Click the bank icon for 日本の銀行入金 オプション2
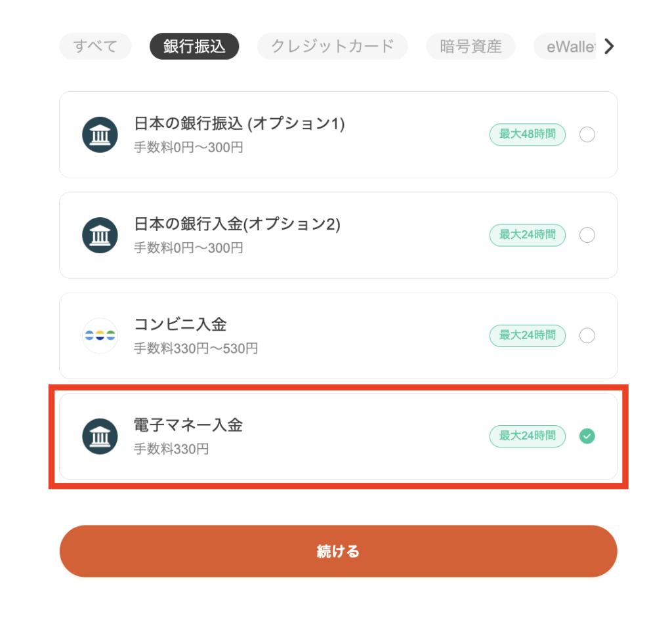The image size is (672, 622). pyautogui.click(x=100, y=235)
